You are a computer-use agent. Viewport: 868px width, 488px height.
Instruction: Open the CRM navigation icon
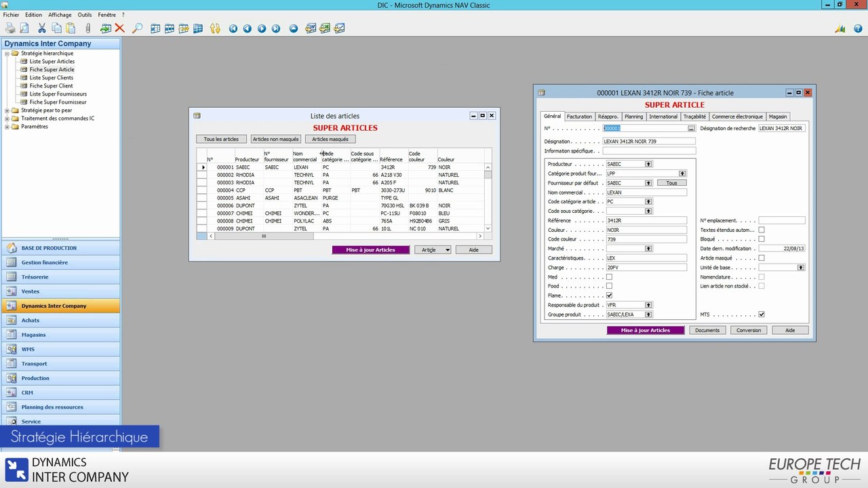coord(11,392)
